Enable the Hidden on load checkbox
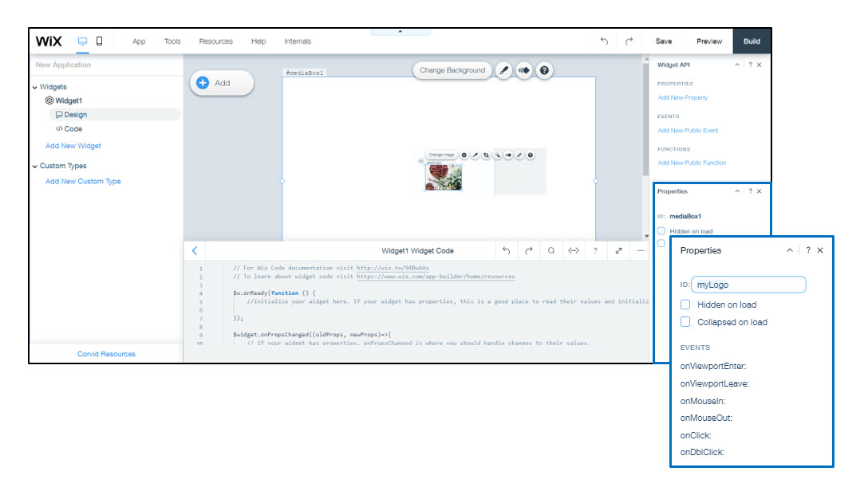The width and height of the screenshot is (868, 495). (685, 304)
